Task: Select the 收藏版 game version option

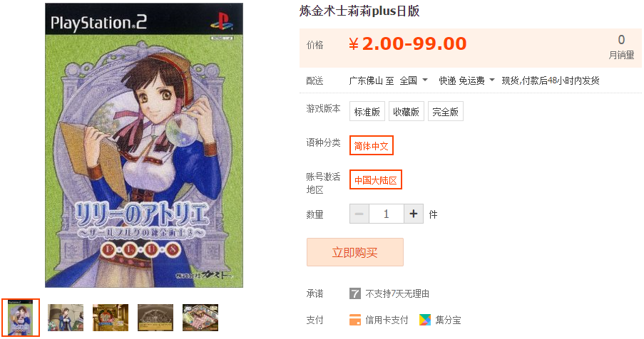Action: (x=407, y=112)
